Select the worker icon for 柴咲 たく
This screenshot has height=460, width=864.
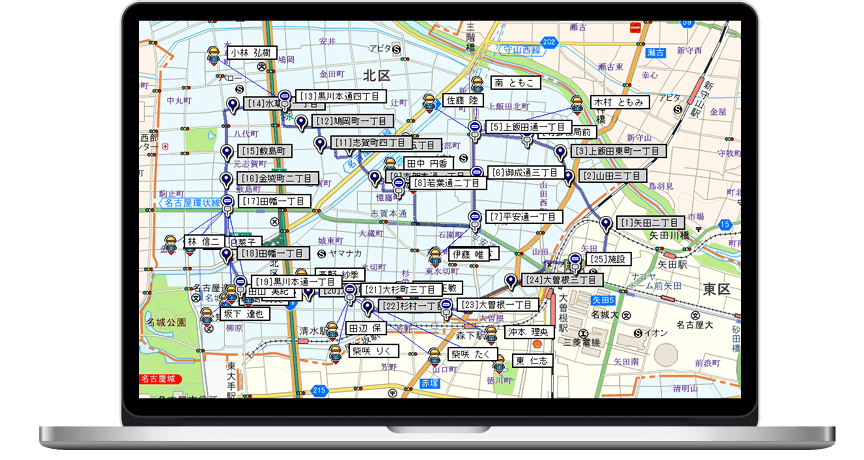click(x=434, y=357)
